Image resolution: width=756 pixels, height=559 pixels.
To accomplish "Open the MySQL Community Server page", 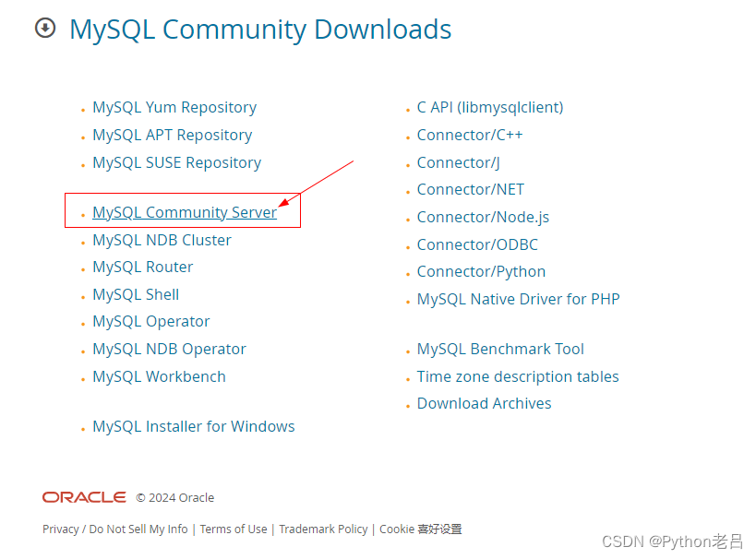I will tap(184, 212).
